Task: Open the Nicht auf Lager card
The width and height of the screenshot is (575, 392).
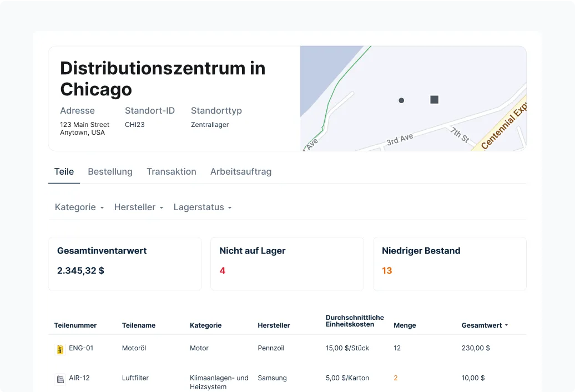Action: coord(287,264)
